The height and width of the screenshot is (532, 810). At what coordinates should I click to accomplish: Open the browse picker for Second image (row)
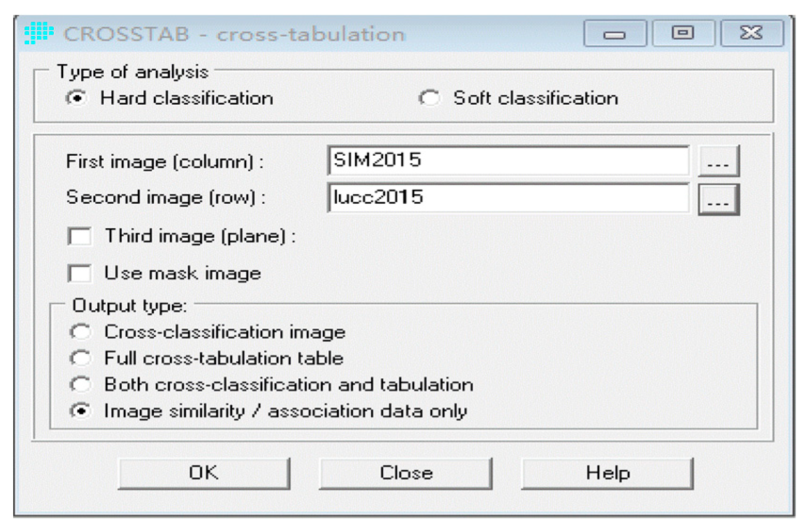(x=718, y=199)
